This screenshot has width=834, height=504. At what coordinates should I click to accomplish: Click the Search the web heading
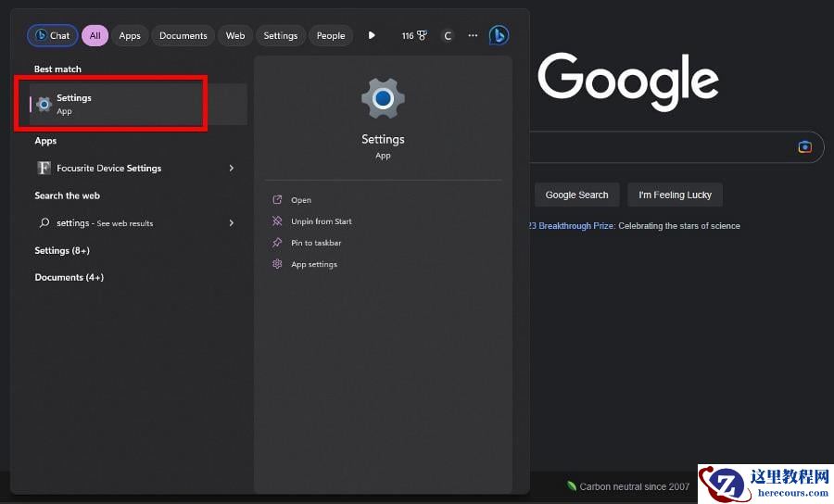[x=67, y=195]
